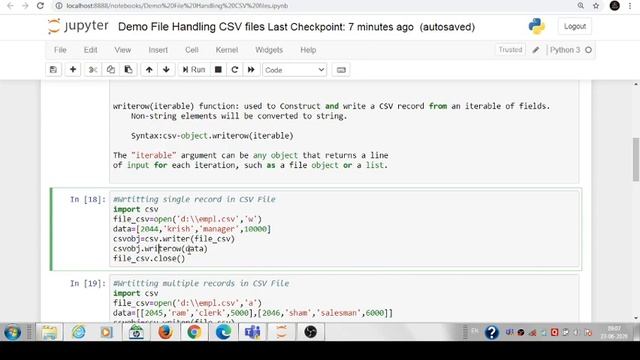The image size is (640, 360).
Task: Open Microsoft Edge from taskbar
Action: click(x=223, y=332)
